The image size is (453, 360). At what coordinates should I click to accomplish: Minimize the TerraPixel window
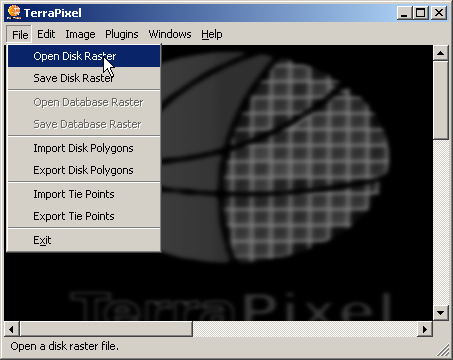405,13
